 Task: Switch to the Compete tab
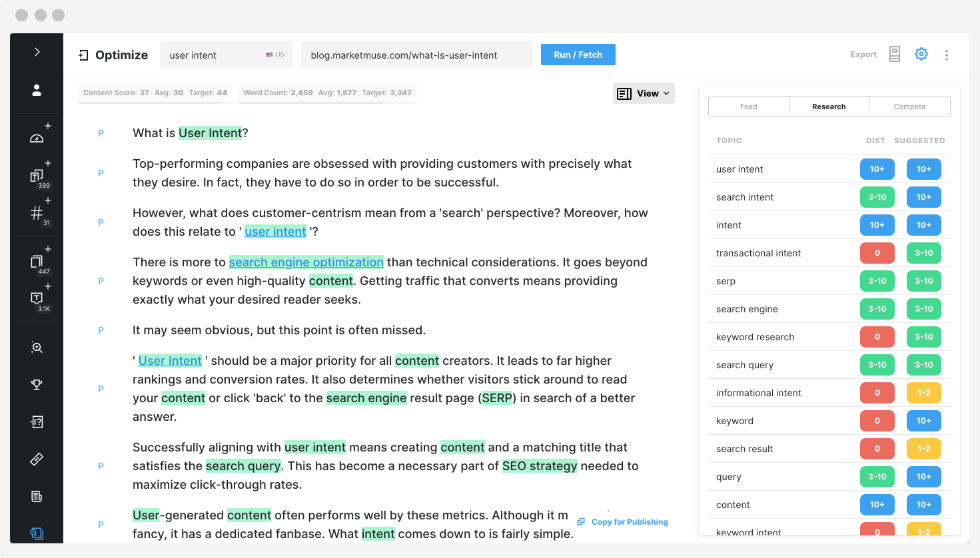[x=909, y=107]
